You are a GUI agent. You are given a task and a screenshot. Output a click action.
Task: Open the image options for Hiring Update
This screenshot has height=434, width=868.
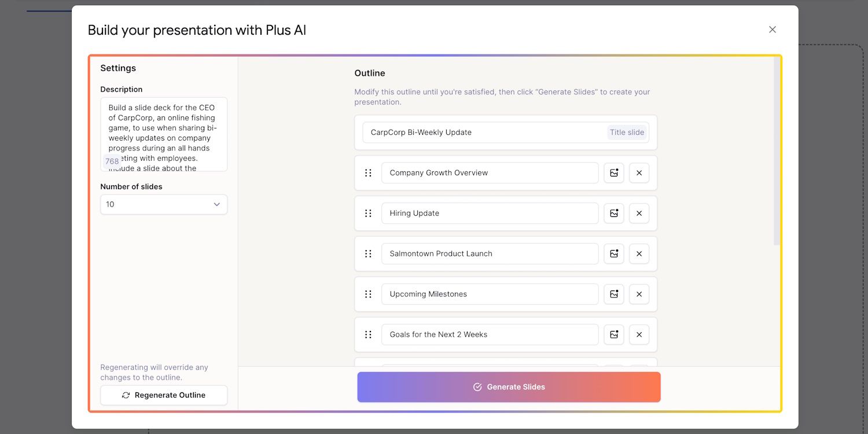coord(613,213)
